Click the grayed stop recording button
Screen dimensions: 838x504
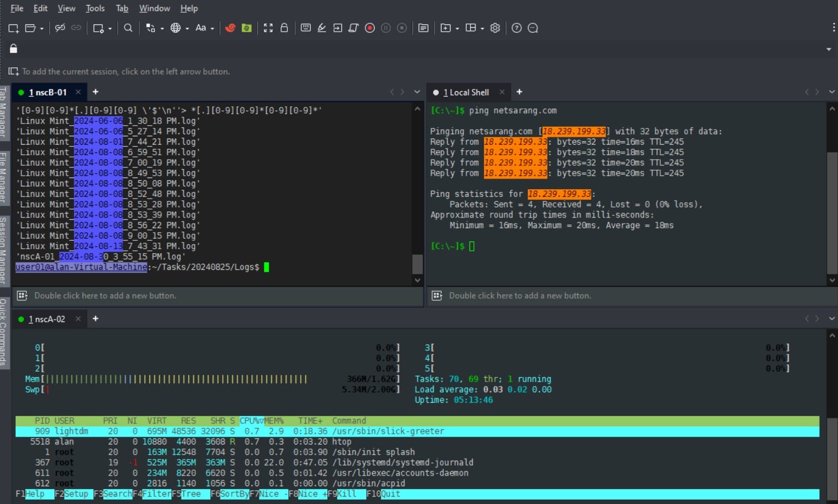[x=402, y=28]
